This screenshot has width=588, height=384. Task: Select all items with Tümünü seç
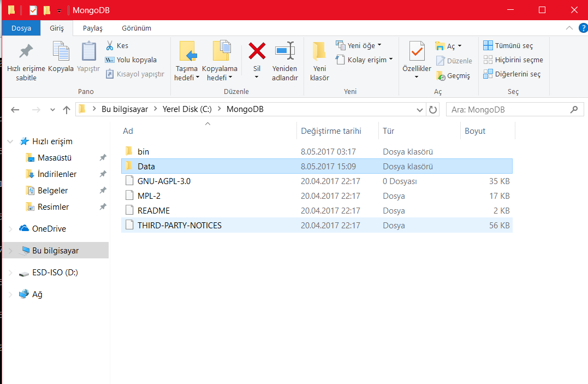tap(508, 45)
